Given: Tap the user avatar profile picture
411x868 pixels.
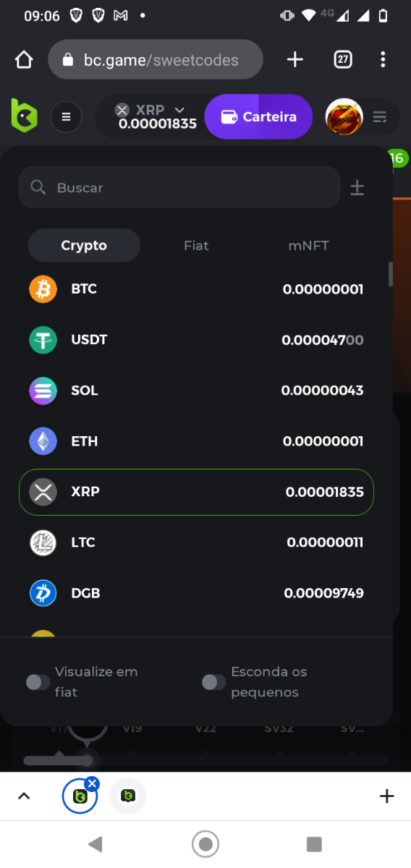Looking at the screenshot, I should tap(344, 116).
